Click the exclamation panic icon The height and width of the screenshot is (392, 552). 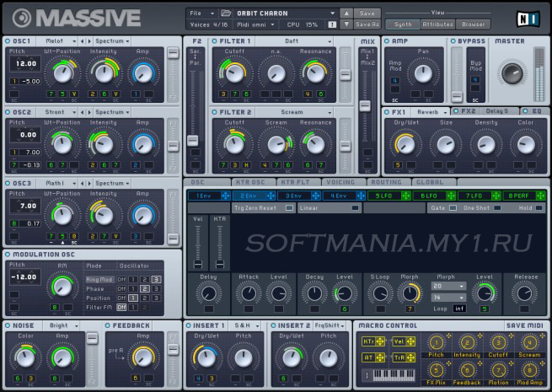[332, 24]
